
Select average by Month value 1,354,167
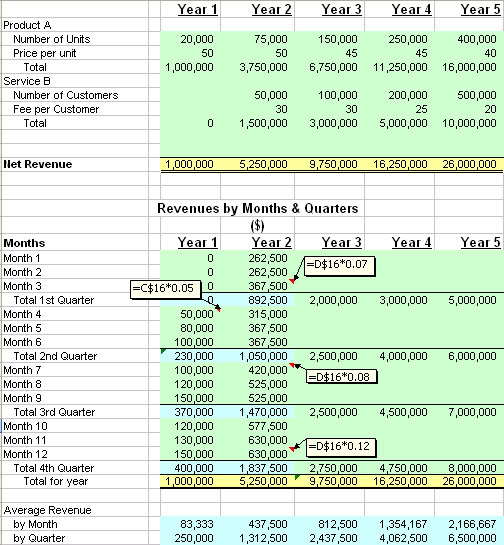coord(403,524)
